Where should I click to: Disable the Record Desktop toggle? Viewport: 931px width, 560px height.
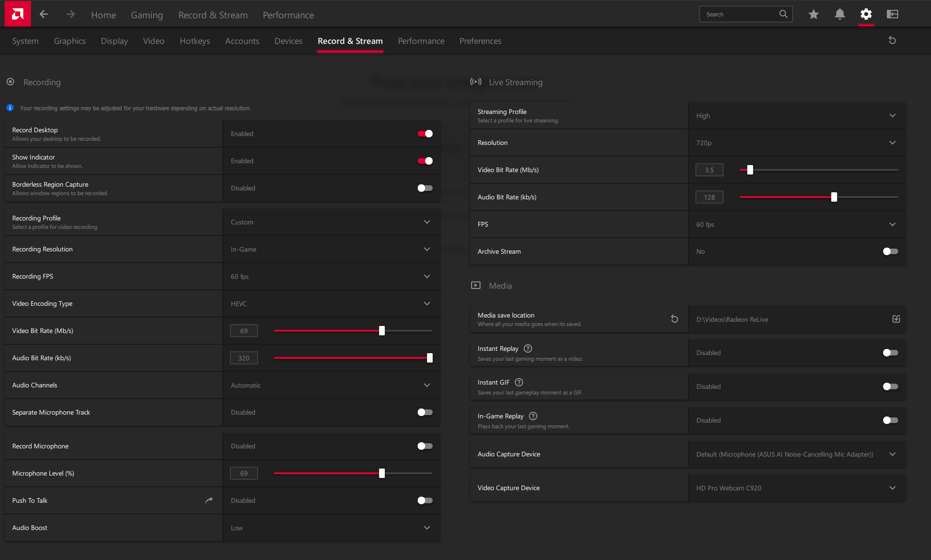pyautogui.click(x=425, y=134)
